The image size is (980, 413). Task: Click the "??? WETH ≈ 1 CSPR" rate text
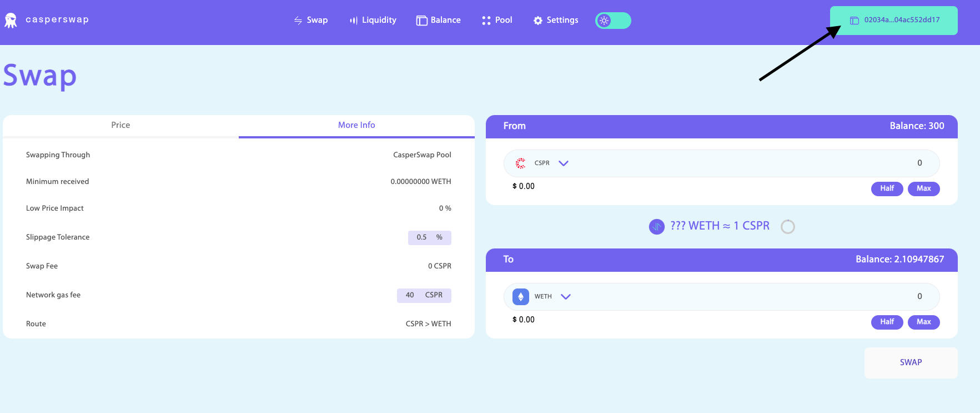pos(720,226)
